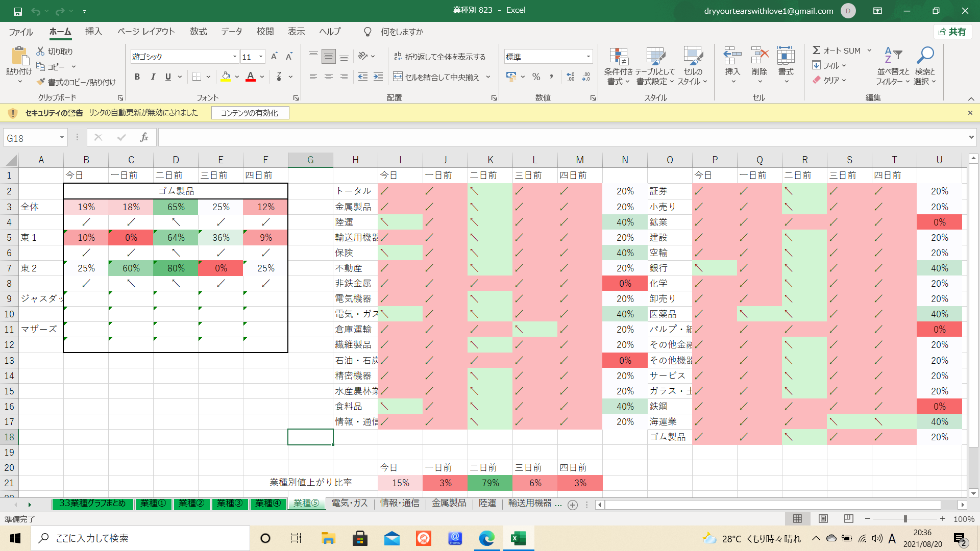Click the Borders icon in Font group

pos(197,77)
